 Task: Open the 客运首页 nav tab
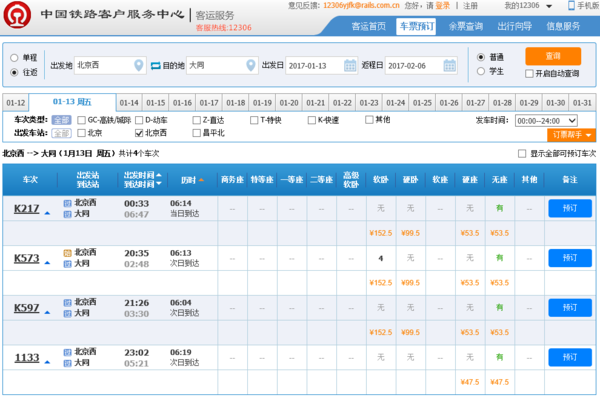tap(368, 26)
